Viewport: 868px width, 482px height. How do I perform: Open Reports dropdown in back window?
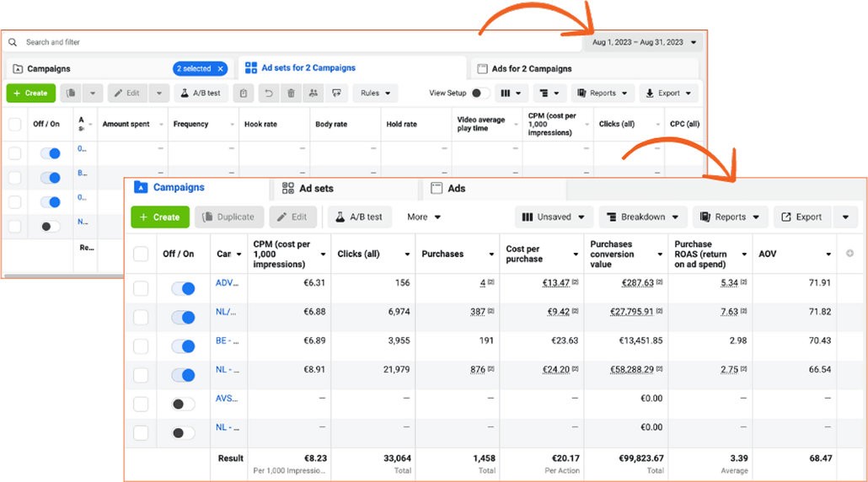pyautogui.click(x=603, y=93)
